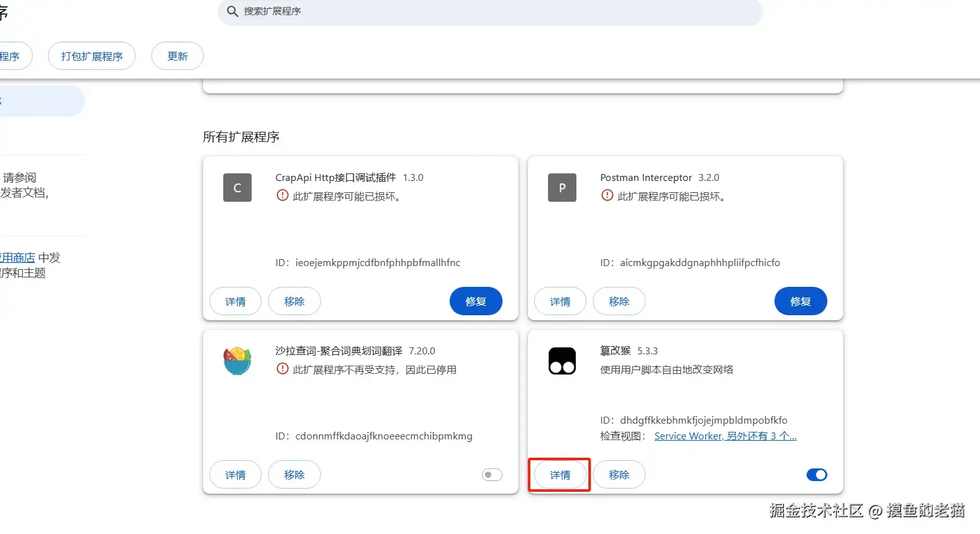
Task: Click the 此扩展程序不再受支持，因此已停用 message
Action: click(375, 369)
